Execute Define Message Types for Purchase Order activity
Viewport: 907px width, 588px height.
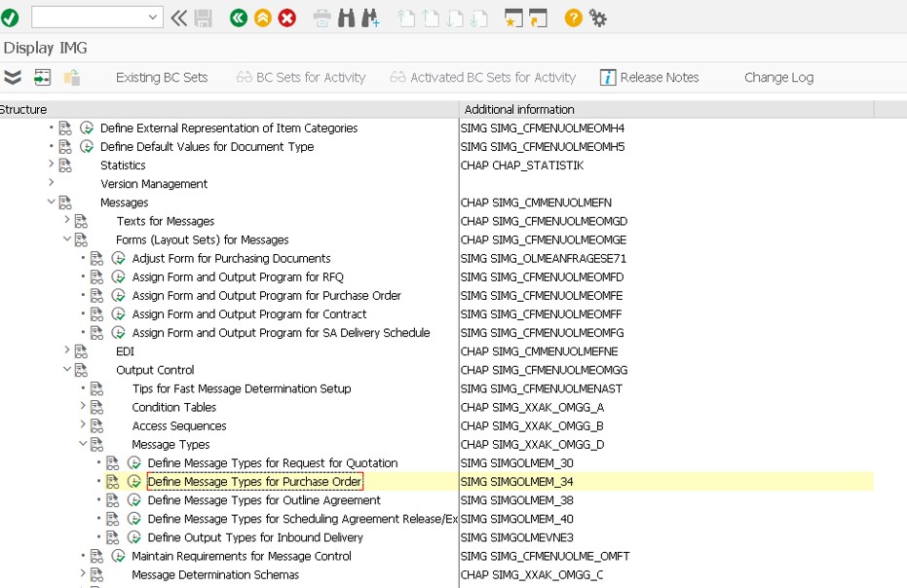[134, 482]
